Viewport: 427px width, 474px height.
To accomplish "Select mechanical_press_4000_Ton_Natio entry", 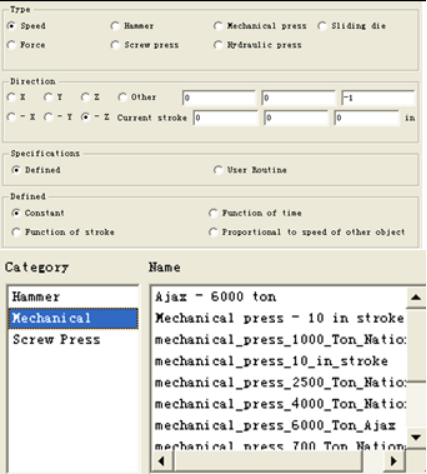I will pos(279,404).
